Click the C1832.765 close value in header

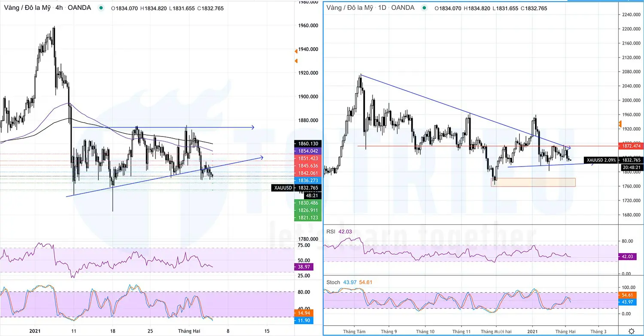click(x=210, y=8)
